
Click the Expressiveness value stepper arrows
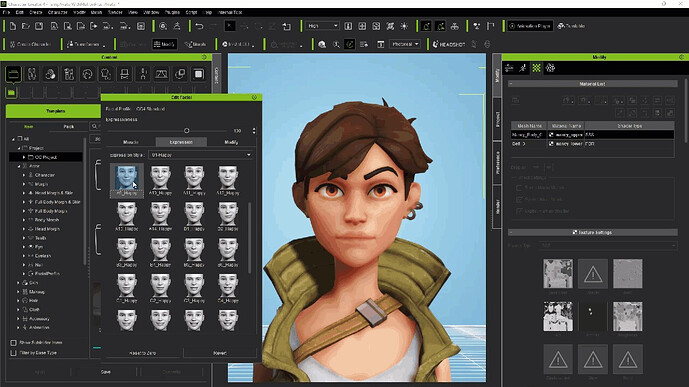pyautogui.click(x=254, y=131)
